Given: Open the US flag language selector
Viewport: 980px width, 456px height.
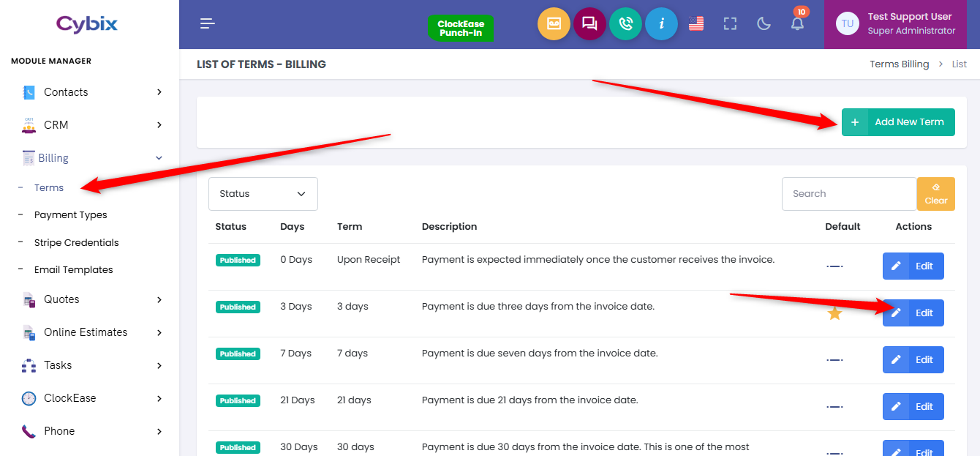Looking at the screenshot, I should click(696, 24).
